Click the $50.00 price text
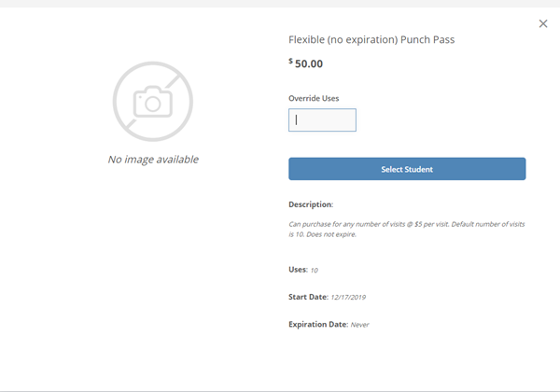 coord(306,63)
